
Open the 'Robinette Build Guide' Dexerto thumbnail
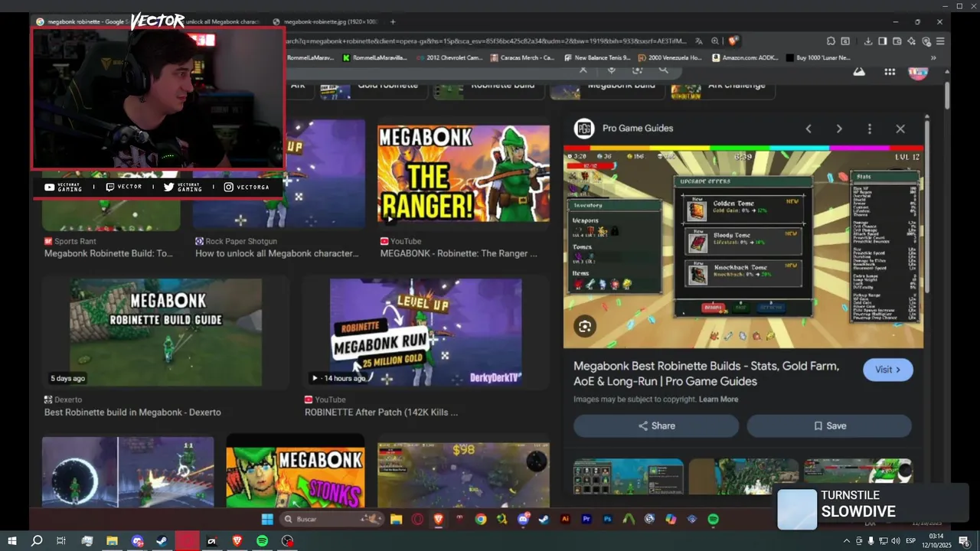pyautogui.click(x=165, y=332)
